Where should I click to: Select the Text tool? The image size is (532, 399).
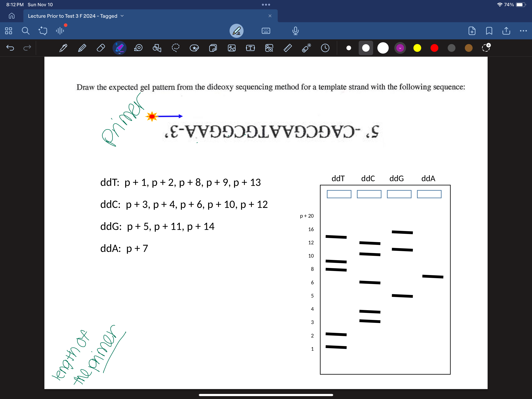(x=250, y=48)
